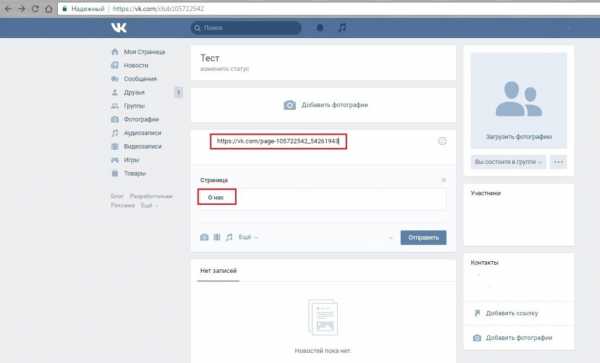Click the Отправить button
The height and width of the screenshot is (363, 600).
tap(423, 238)
